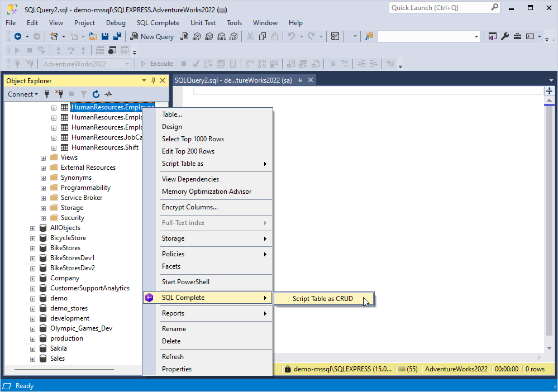
Task: Expand the Views folder
Action: pos(43,158)
